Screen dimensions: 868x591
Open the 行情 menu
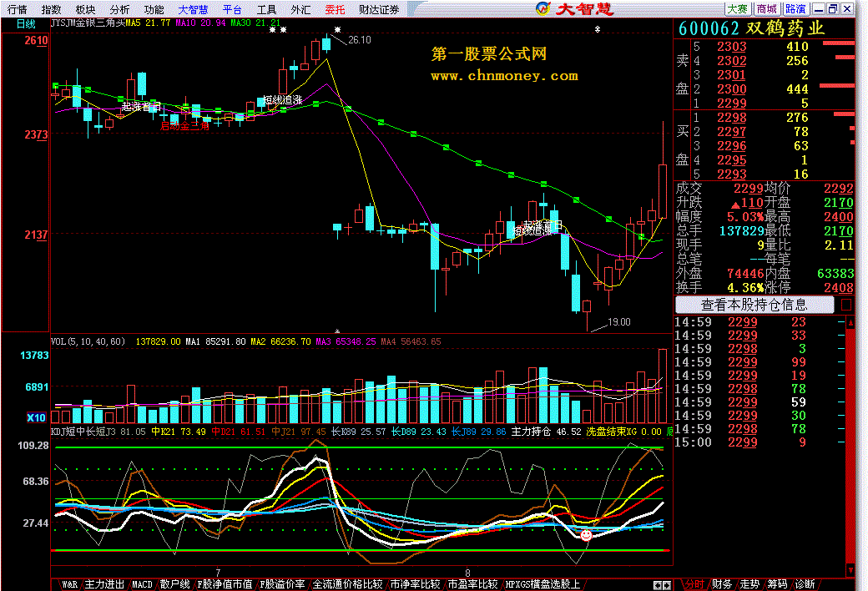pyautogui.click(x=17, y=9)
